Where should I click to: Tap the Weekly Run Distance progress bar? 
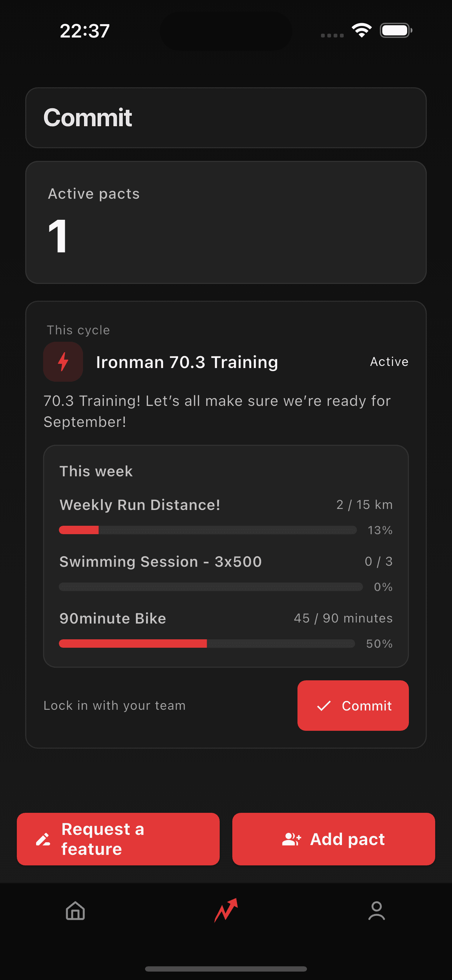[208, 530]
